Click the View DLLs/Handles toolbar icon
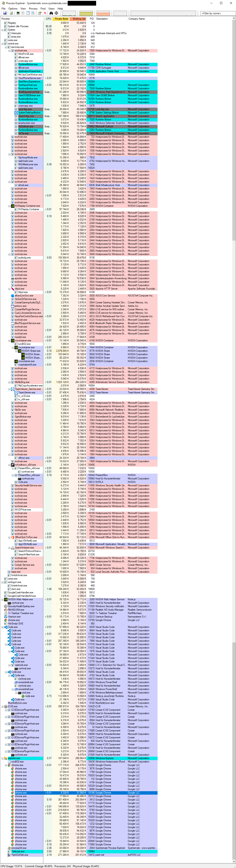The width and height of the screenshot is (236, 868). (33, 13)
